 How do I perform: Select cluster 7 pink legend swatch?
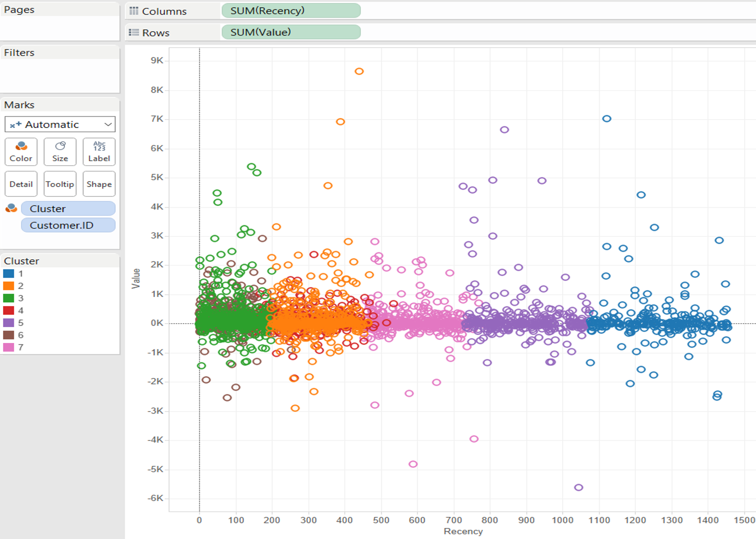pos(8,347)
